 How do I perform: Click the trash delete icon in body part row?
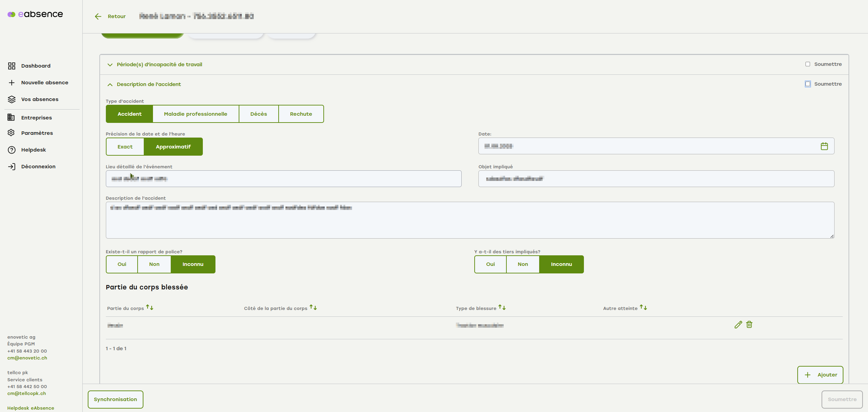tap(749, 325)
